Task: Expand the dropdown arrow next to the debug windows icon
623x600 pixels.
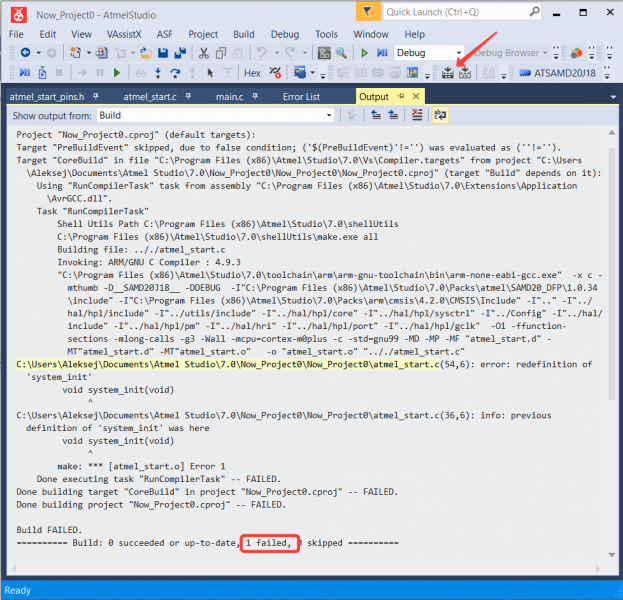Action: (312, 73)
